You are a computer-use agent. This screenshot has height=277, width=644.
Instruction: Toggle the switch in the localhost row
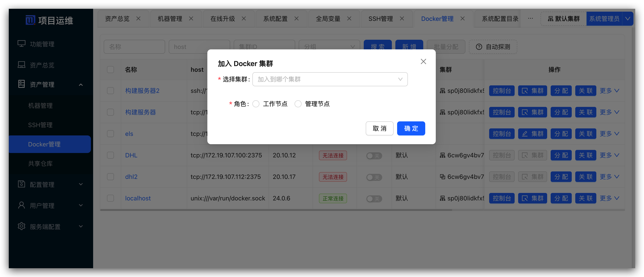[374, 199]
